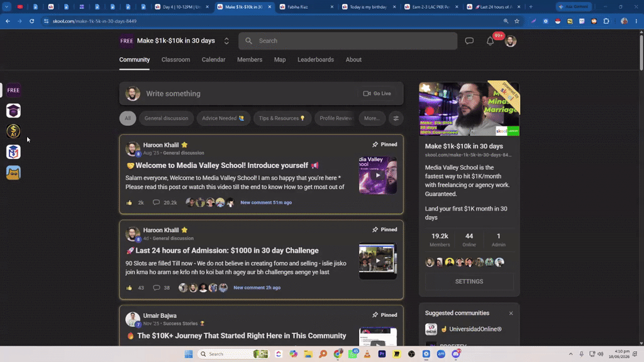This screenshot has height=362, width=644.
Task: Open the community banner image in sidebar
Action: pyautogui.click(x=469, y=109)
